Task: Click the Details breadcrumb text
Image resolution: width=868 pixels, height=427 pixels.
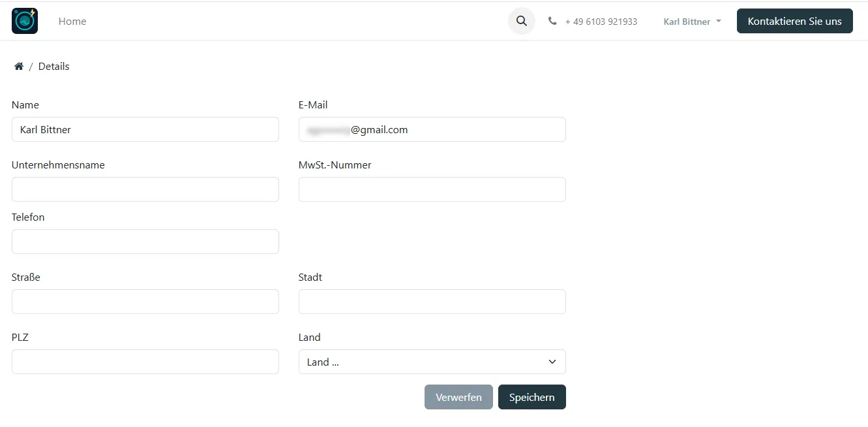Action: click(x=53, y=67)
